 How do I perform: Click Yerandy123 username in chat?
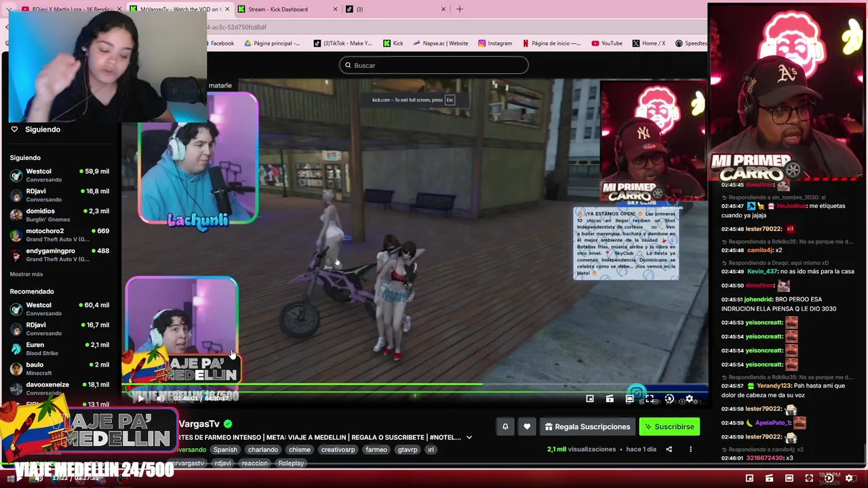773,386
